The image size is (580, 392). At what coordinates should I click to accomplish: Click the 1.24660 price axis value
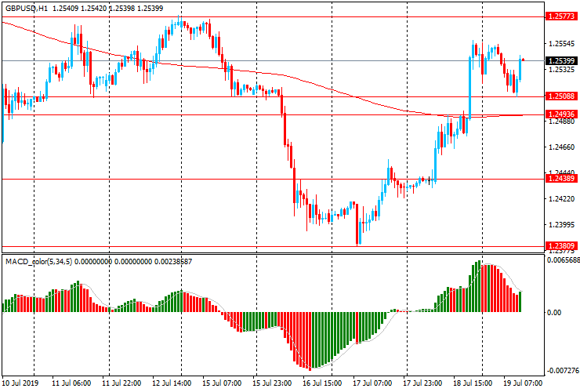coord(561,147)
